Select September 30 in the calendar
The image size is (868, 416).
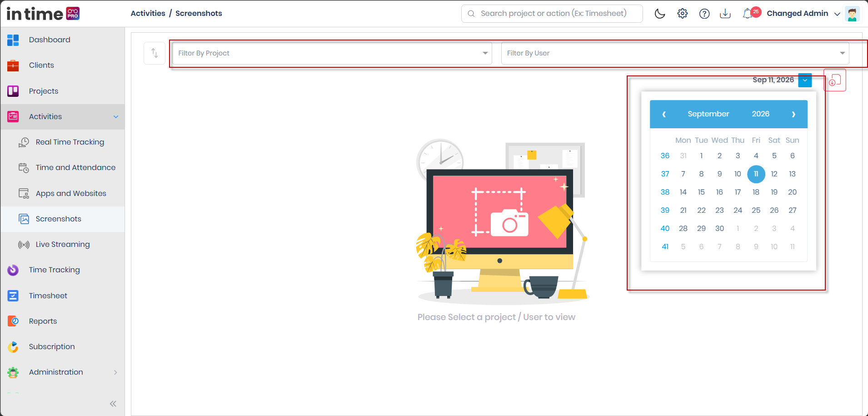(x=719, y=228)
